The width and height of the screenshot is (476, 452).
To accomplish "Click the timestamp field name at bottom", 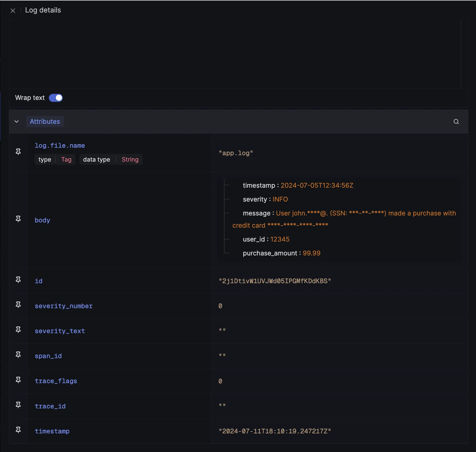I will click(52, 431).
